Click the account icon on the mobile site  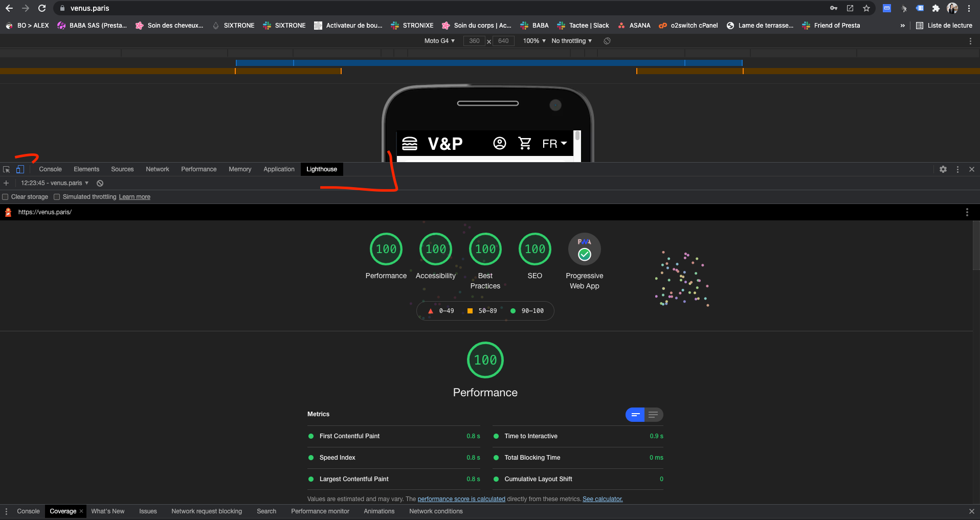pos(500,143)
